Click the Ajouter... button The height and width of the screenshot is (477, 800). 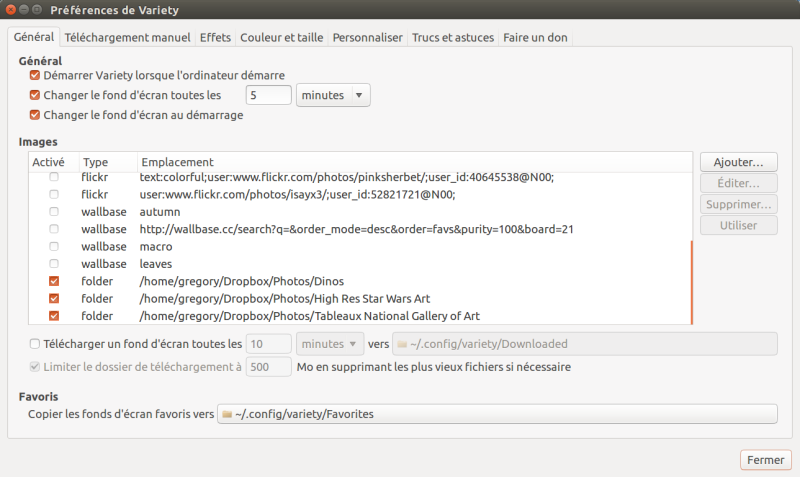pos(738,162)
